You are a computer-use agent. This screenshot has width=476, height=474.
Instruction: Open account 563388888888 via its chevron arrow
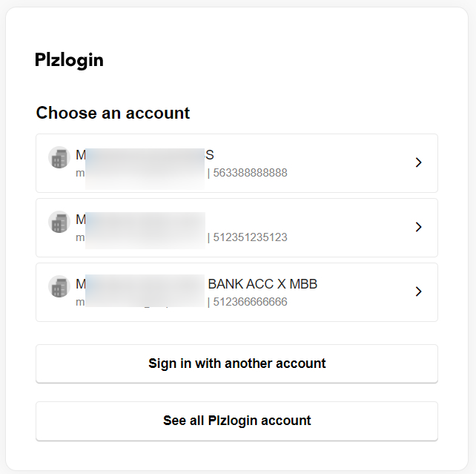coord(419,162)
